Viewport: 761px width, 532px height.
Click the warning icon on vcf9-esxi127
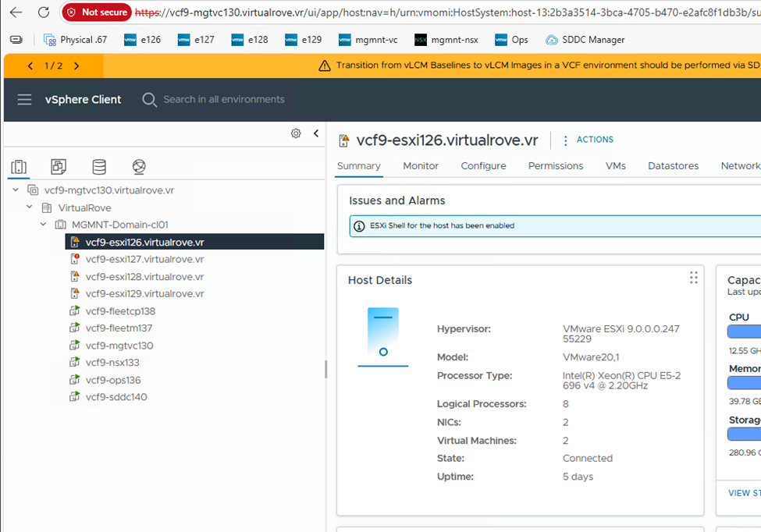tap(76, 258)
